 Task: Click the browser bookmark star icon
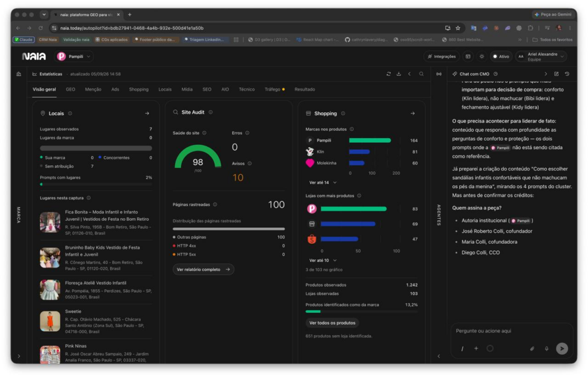tap(458, 28)
